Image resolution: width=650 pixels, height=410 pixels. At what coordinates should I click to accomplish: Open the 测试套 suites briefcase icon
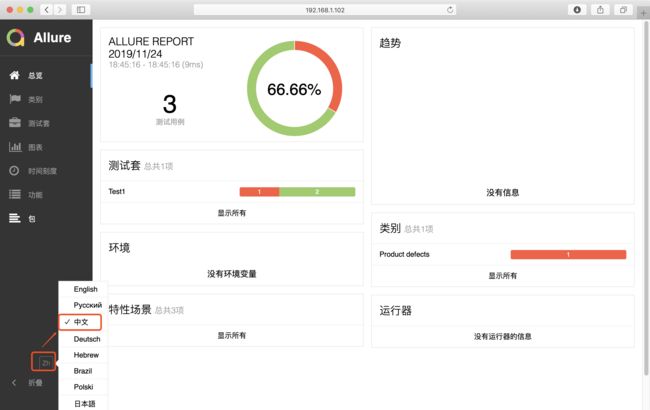point(15,123)
